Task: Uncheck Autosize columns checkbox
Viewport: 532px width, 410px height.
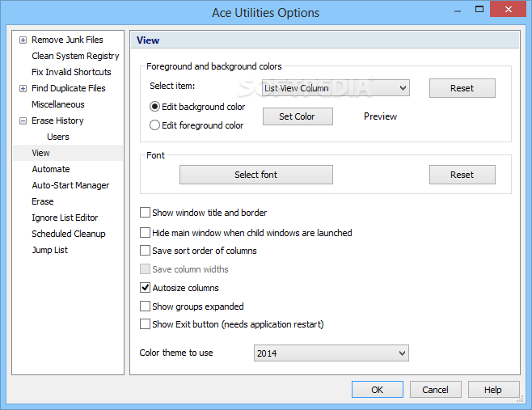Action: (x=145, y=287)
